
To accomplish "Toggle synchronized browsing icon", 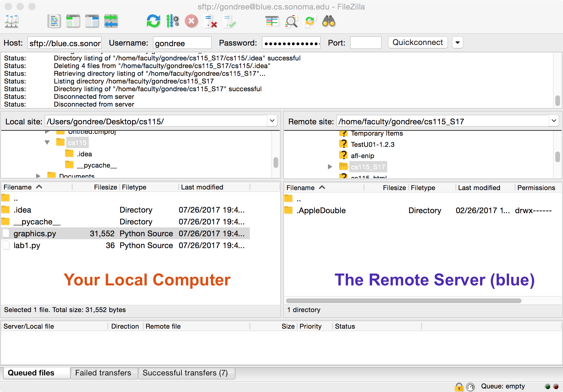I will pyautogui.click(x=310, y=21).
